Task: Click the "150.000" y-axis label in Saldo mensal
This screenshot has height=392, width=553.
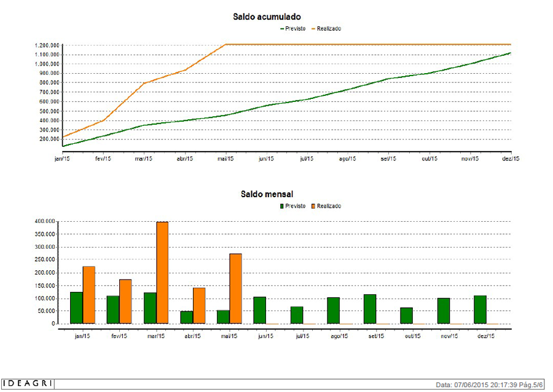Action: pyautogui.click(x=45, y=286)
